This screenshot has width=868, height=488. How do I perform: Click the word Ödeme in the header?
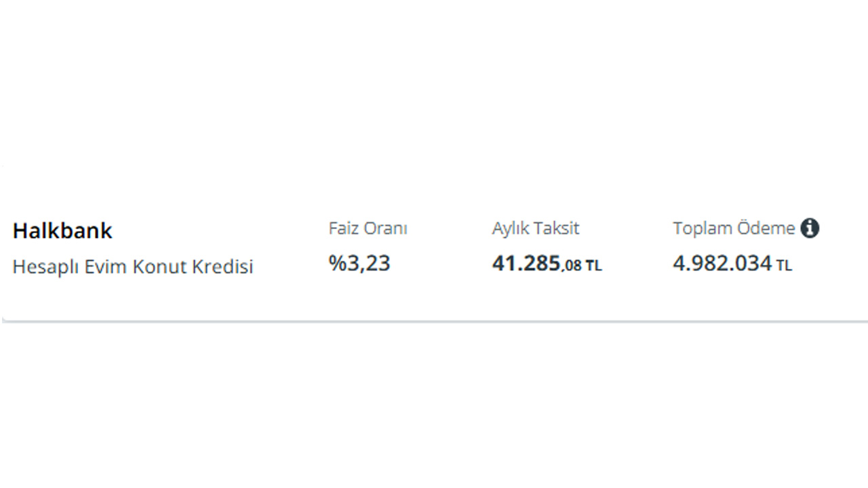tap(765, 228)
